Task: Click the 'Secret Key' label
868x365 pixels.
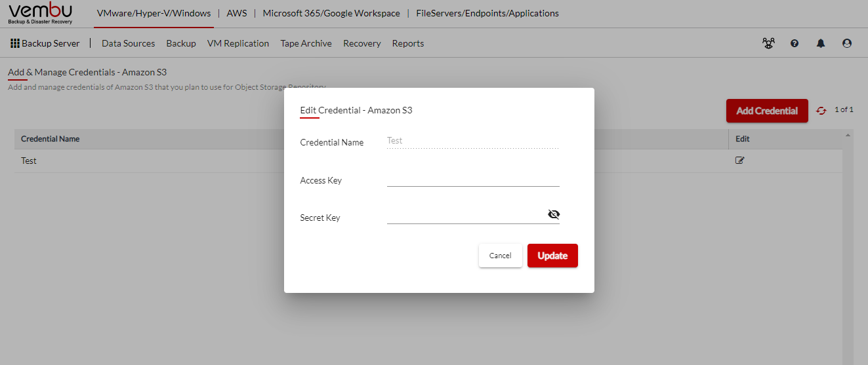Action: point(320,218)
